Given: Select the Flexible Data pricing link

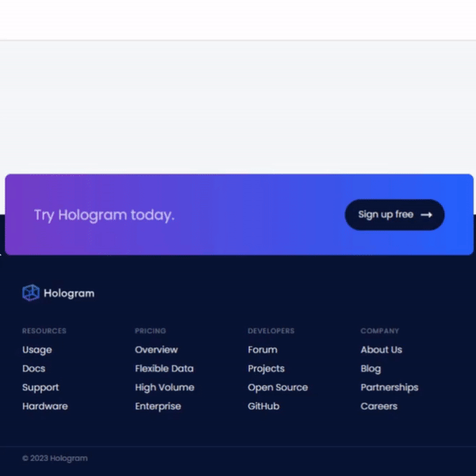Looking at the screenshot, I should (164, 369).
